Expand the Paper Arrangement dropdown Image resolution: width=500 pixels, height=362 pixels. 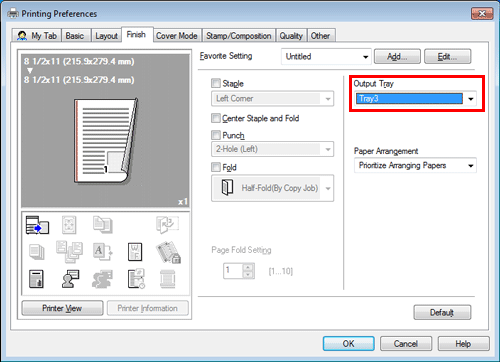pyautogui.click(x=415, y=165)
